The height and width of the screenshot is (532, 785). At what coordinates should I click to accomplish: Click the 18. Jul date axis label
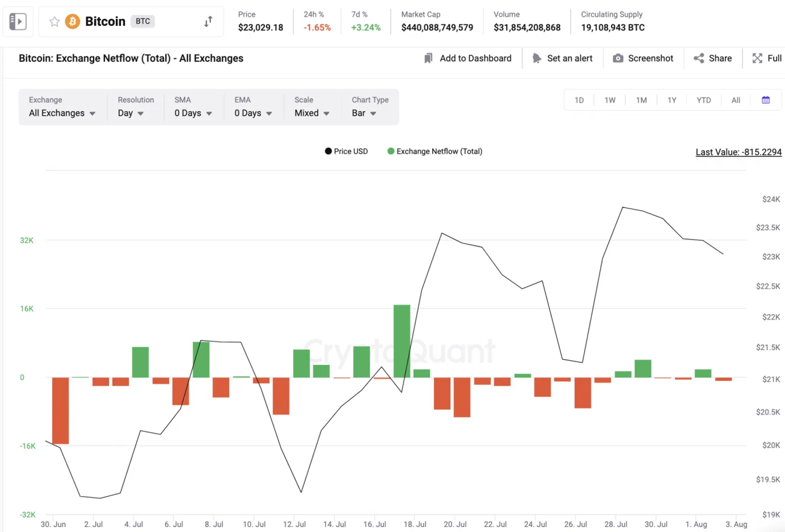415,524
